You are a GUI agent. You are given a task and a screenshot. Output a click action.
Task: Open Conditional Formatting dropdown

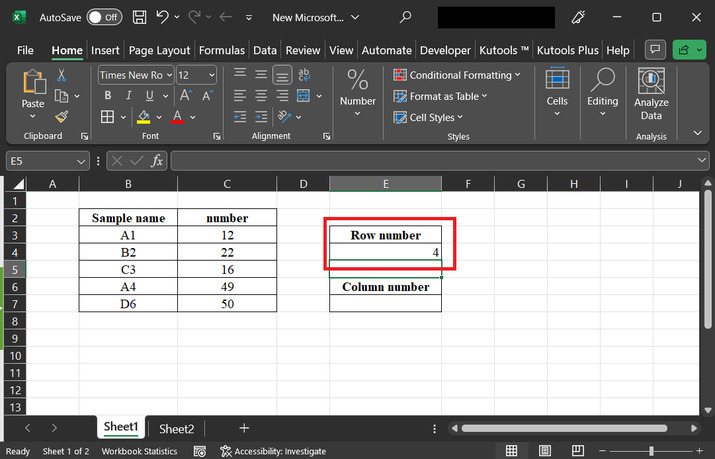point(456,75)
